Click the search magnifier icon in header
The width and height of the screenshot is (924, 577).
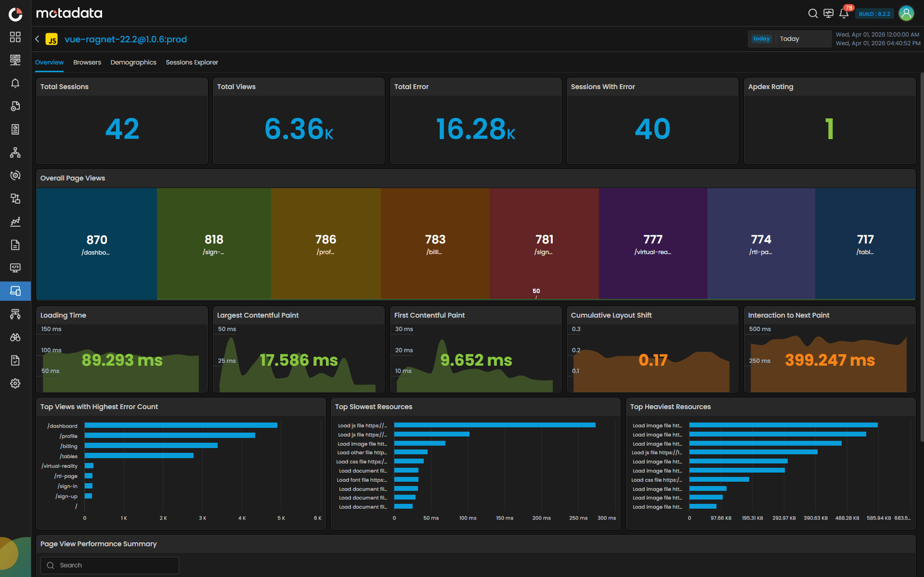(813, 13)
